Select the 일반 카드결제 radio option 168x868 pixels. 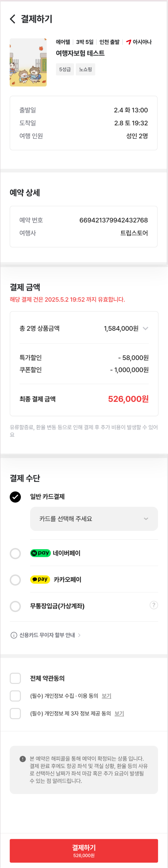click(x=15, y=497)
